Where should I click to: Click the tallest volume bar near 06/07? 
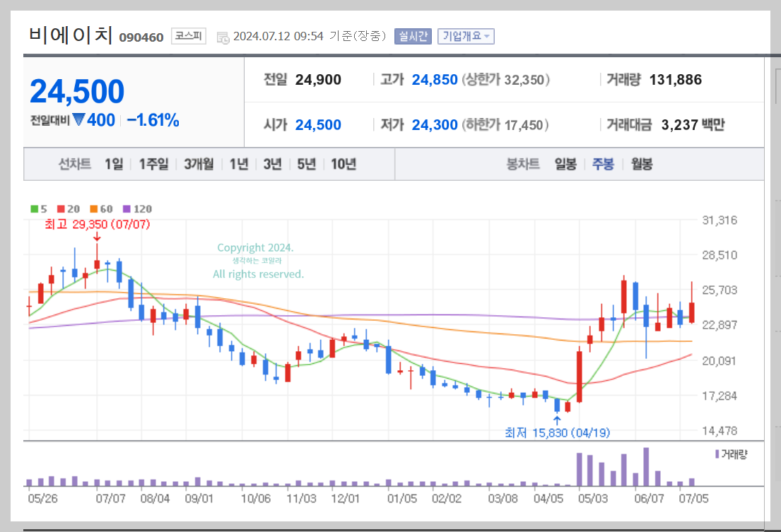[x=647, y=466]
